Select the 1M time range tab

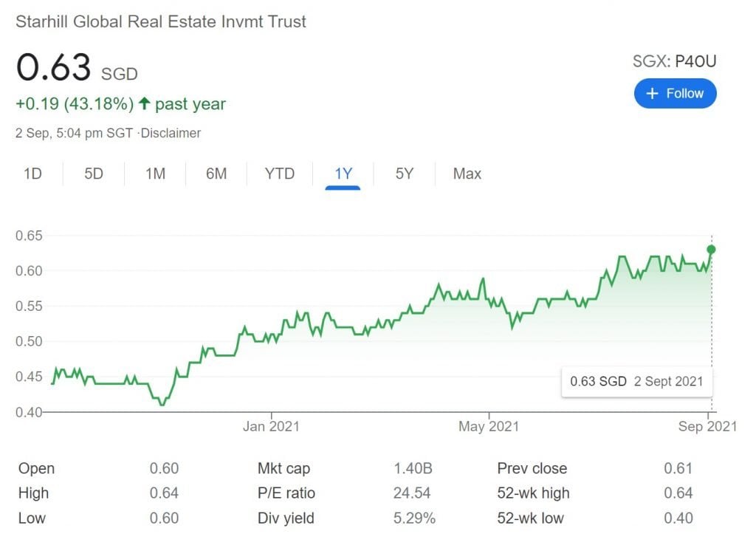point(155,174)
